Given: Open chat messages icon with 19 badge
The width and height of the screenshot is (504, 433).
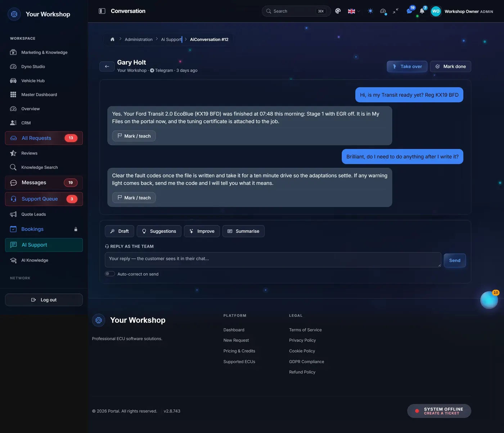Looking at the screenshot, I should point(410,10).
